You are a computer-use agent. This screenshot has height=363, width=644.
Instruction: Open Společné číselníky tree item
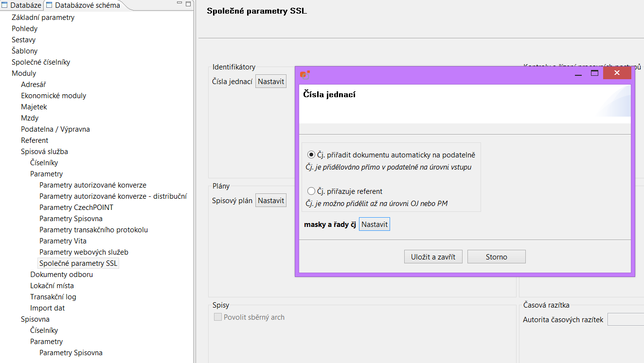pos(41,62)
